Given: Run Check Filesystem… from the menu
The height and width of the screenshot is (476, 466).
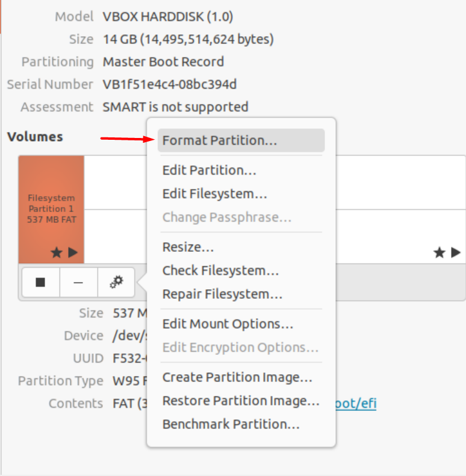Looking at the screenshot, I should [221, 271].
